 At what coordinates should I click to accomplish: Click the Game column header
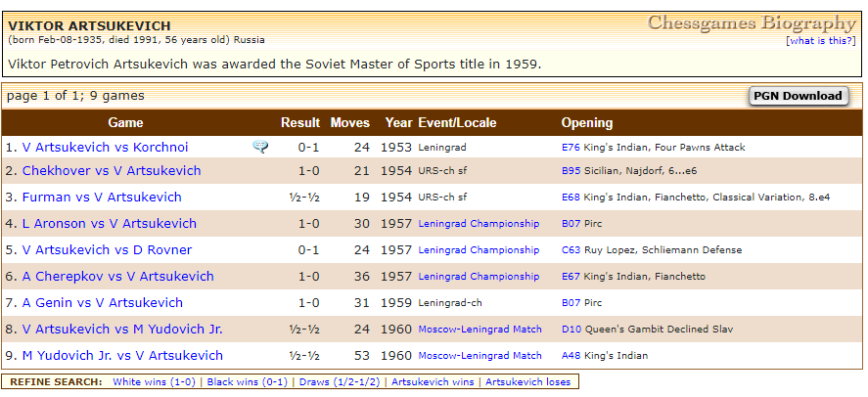[x=125, y=123]
